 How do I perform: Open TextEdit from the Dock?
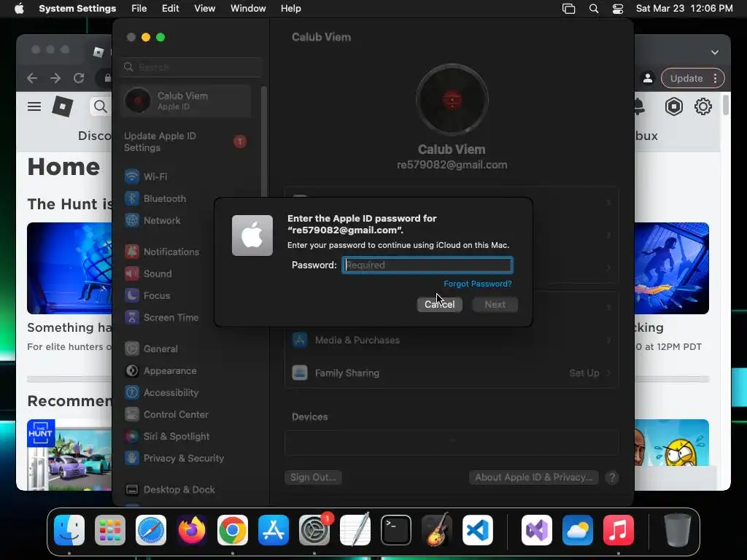pyautogui.click(x=355, y=530)
